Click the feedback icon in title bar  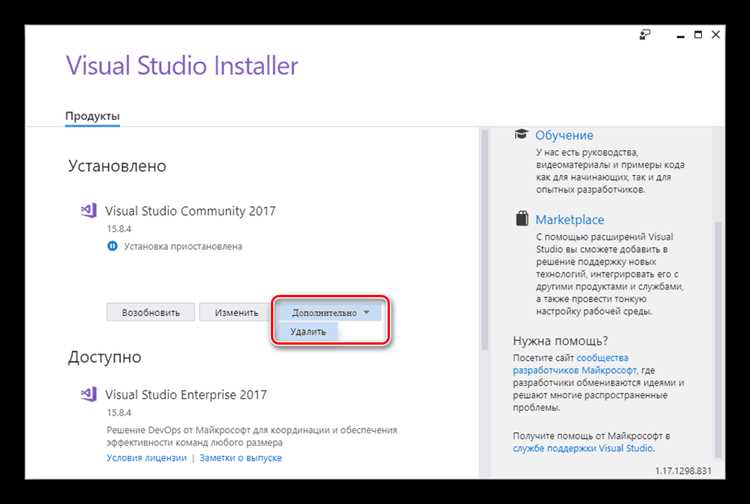tap(645, 34)
